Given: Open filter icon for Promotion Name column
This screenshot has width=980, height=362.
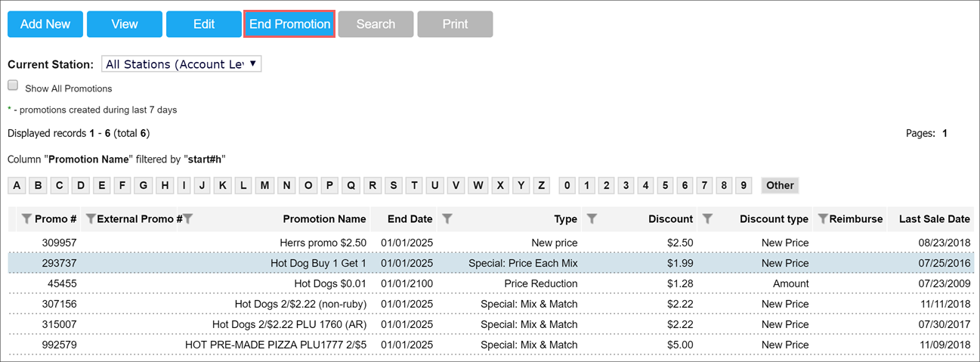Looking at the screenshot, I should coord(188,219).
